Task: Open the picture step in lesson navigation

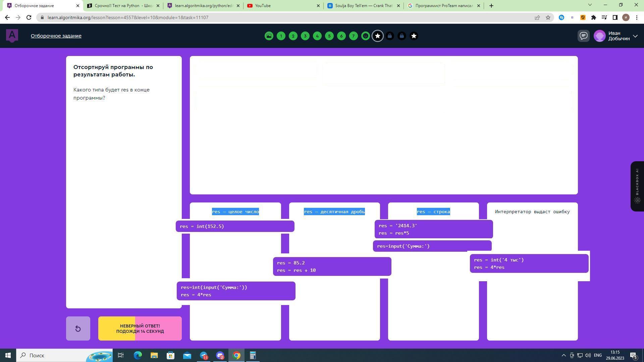Action: click(269, 36)
